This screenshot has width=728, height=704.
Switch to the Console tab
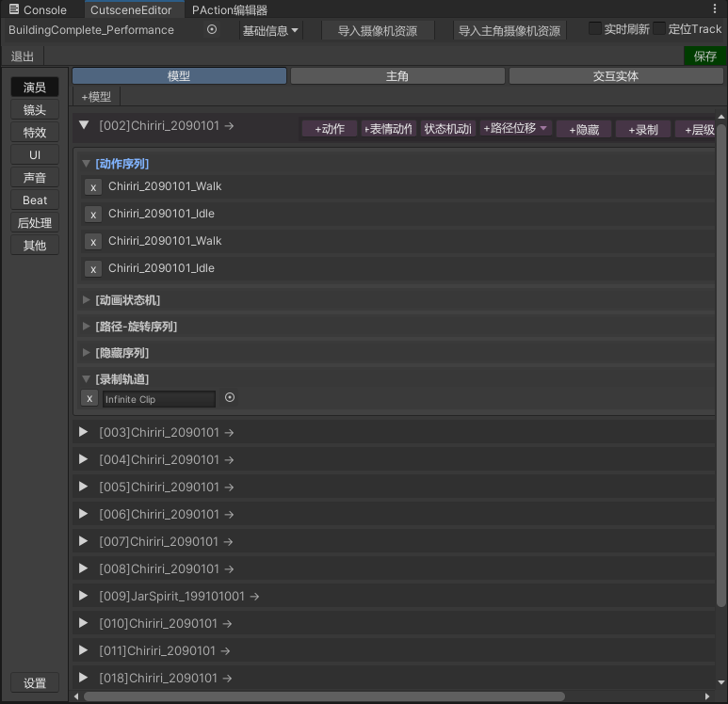tap(38, 9)
